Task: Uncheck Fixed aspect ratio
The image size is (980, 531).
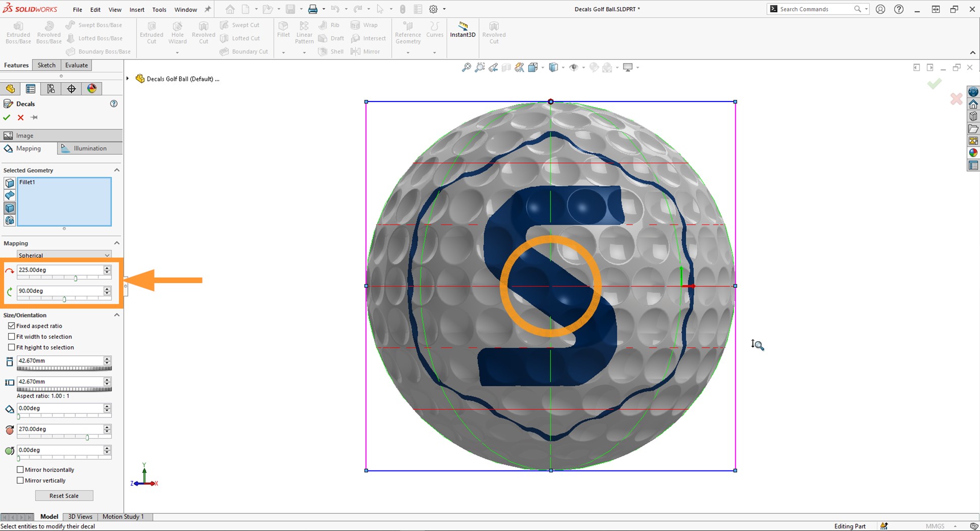Action: [12, 326]
